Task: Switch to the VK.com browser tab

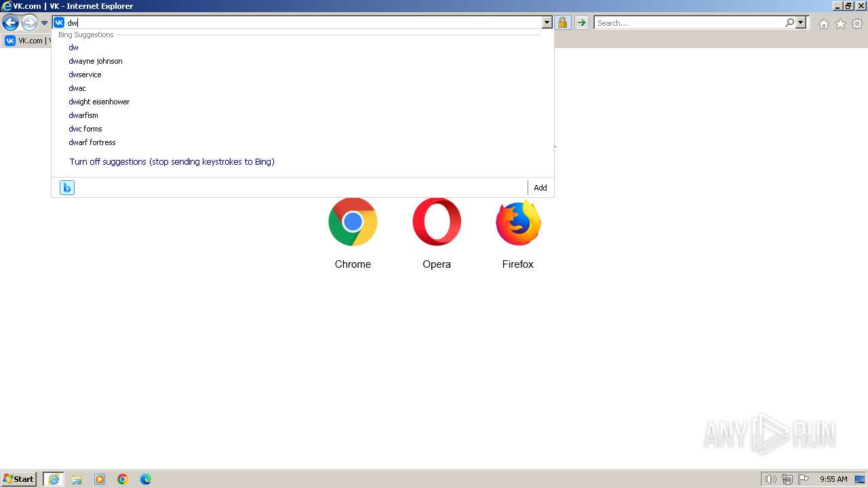Action: click(x=27, y=41)
